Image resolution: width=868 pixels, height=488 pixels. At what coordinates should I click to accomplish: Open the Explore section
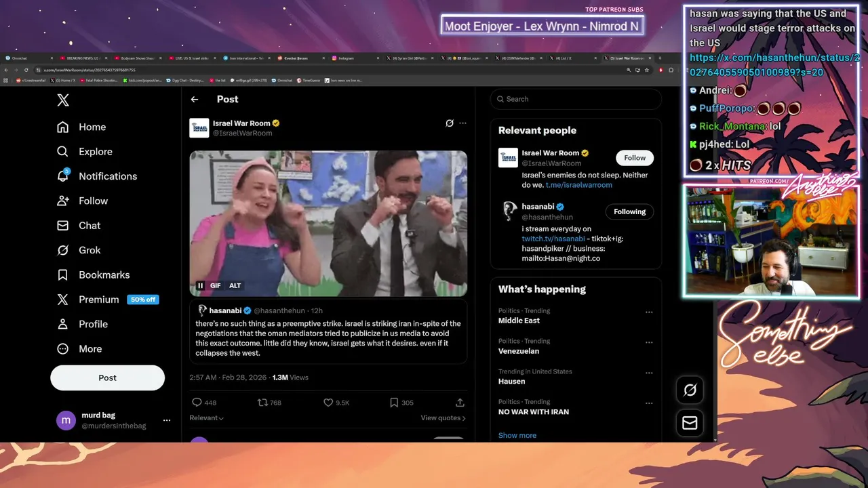[85, 152]
